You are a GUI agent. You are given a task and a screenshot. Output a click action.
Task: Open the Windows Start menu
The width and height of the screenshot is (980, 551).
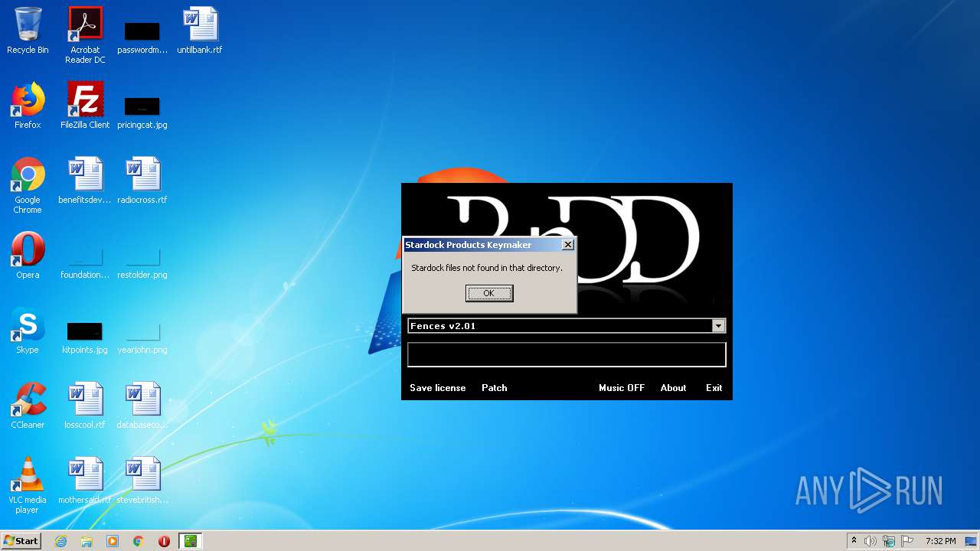(x=21, y=541)
